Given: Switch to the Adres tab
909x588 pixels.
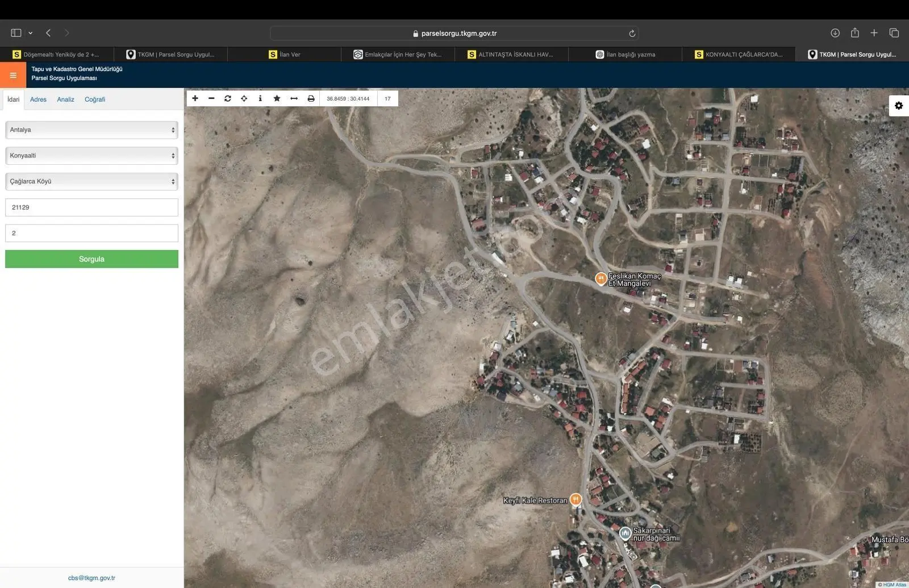Looking at the screenshot, I should [x=38, y=99].
